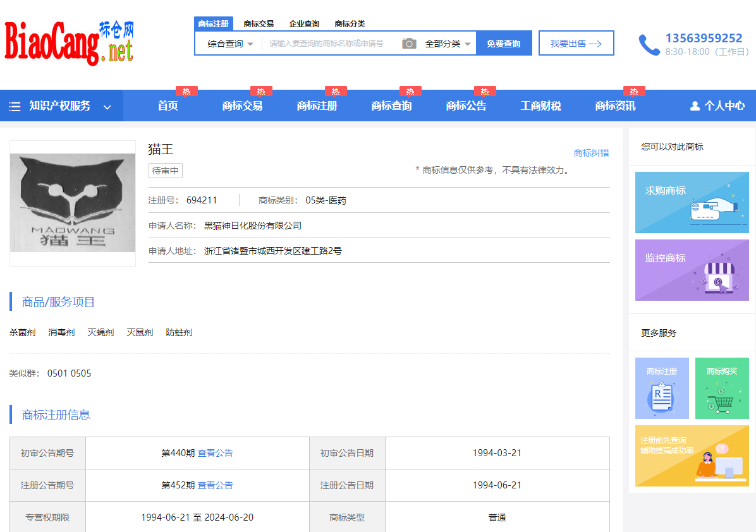The image size is (756, 532).
Task: Click the 杀菌剂 goods item
Action: point(23,332)
